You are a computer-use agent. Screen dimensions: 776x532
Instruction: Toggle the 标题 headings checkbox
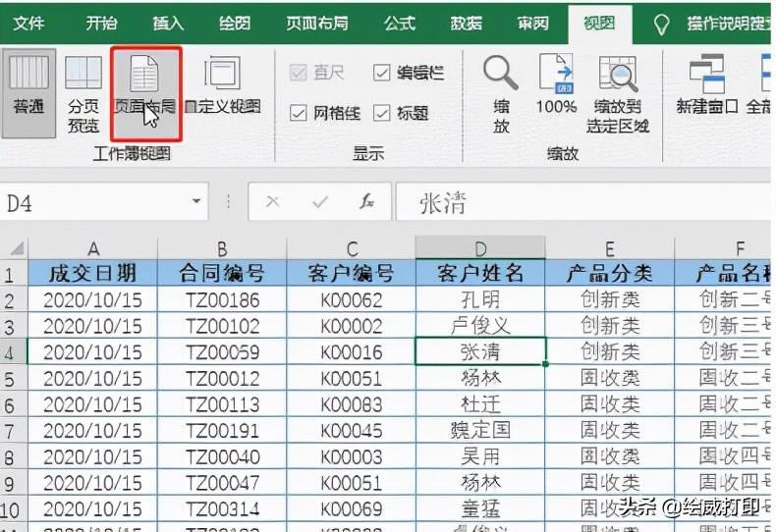point(382,114)
